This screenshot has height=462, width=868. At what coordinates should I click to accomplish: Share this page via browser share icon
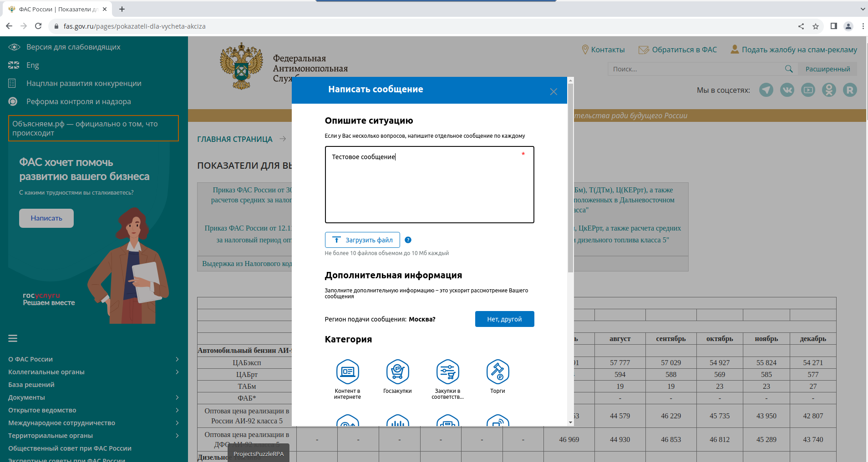coord(801,26)
